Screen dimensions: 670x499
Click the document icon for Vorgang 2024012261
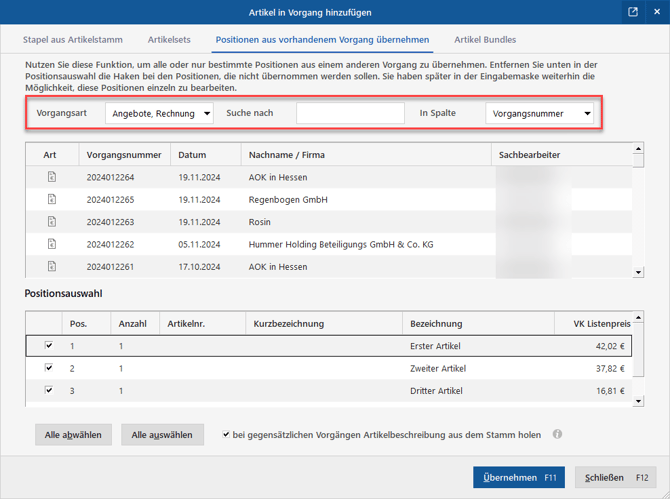pyautogui.click(x=52, y=266)
